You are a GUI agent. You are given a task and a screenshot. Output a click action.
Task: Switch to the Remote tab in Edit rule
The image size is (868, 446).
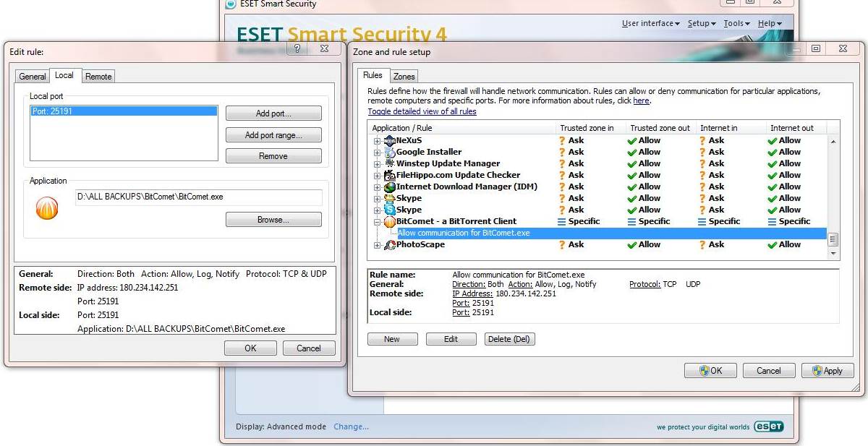coord(98,77)
